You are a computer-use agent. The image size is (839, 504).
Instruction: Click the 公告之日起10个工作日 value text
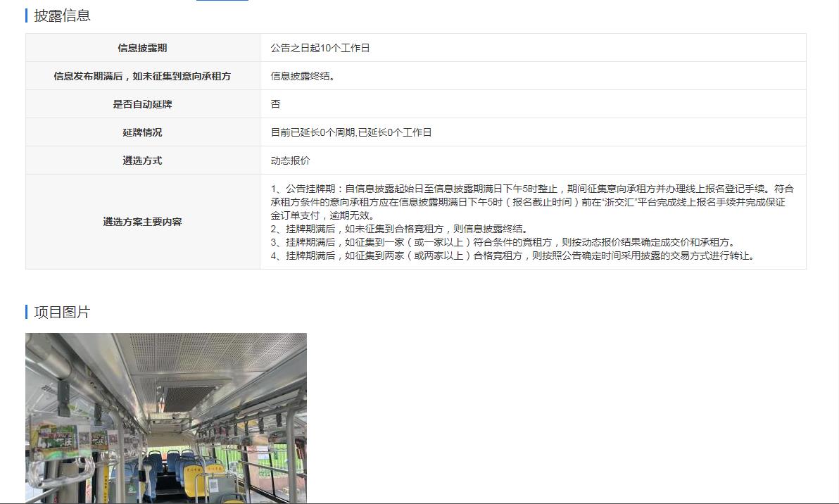point(320,48)
